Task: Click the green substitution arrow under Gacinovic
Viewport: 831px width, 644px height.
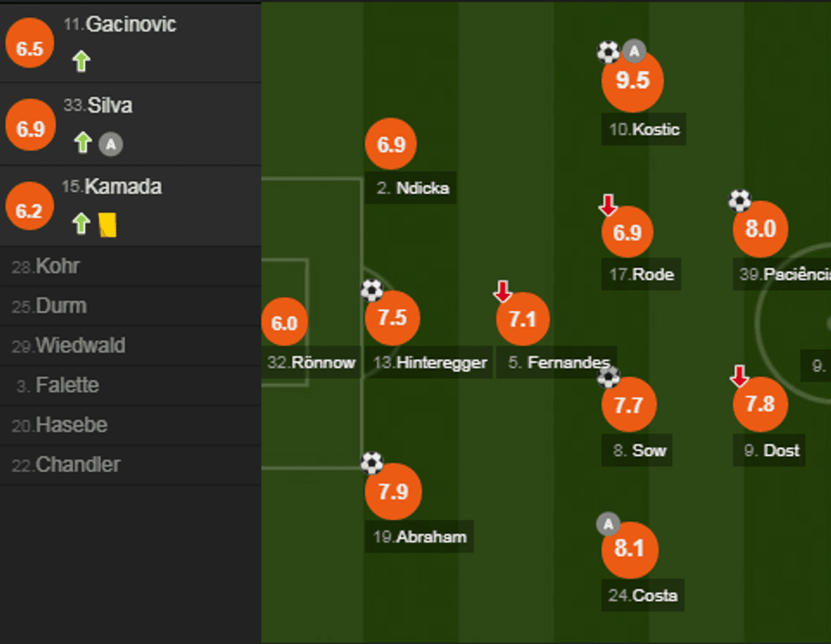Action: (x=81, y=61)
